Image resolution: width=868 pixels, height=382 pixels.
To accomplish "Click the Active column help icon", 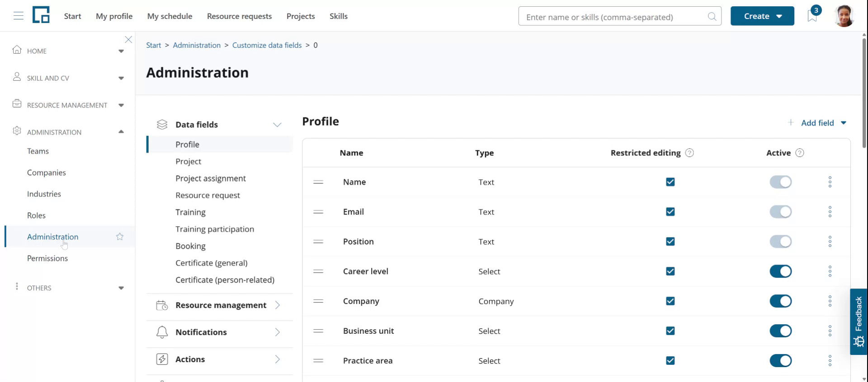I will (x=800, y=153).
